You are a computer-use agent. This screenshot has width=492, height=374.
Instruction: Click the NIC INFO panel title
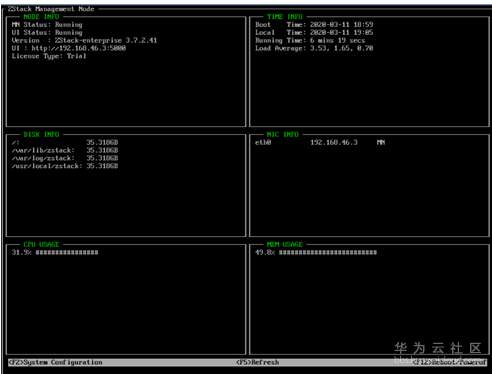[282, 134]
